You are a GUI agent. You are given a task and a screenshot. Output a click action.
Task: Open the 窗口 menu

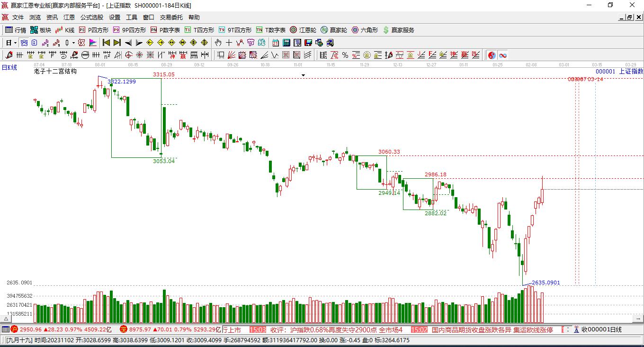pos(149,18)
